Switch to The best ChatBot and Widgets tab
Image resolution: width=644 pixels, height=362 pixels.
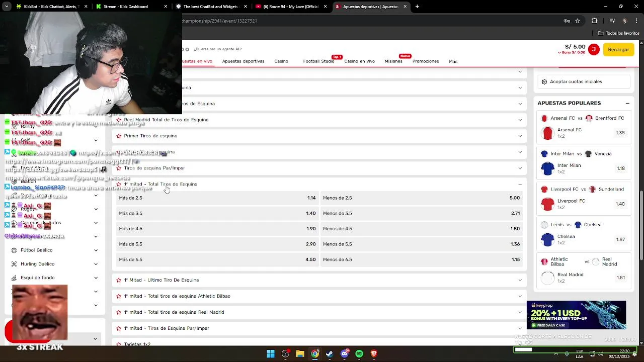click(210, 7)
